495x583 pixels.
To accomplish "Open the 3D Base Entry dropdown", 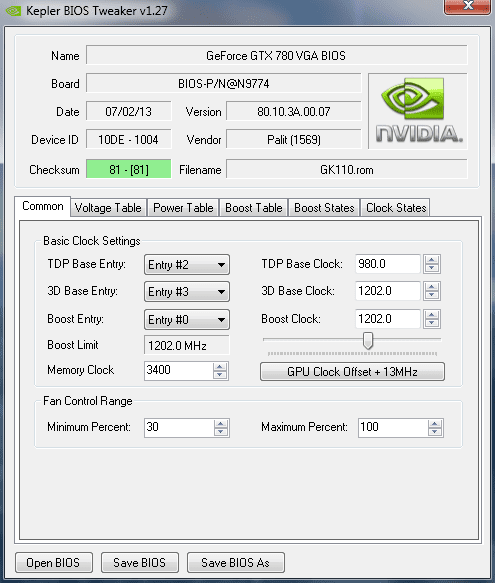I will (187, 292).
